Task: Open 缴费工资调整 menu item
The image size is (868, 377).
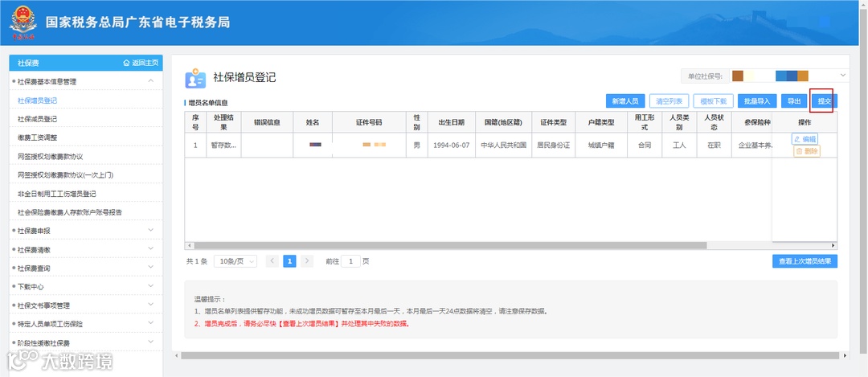Action: [x=37, y=137]
